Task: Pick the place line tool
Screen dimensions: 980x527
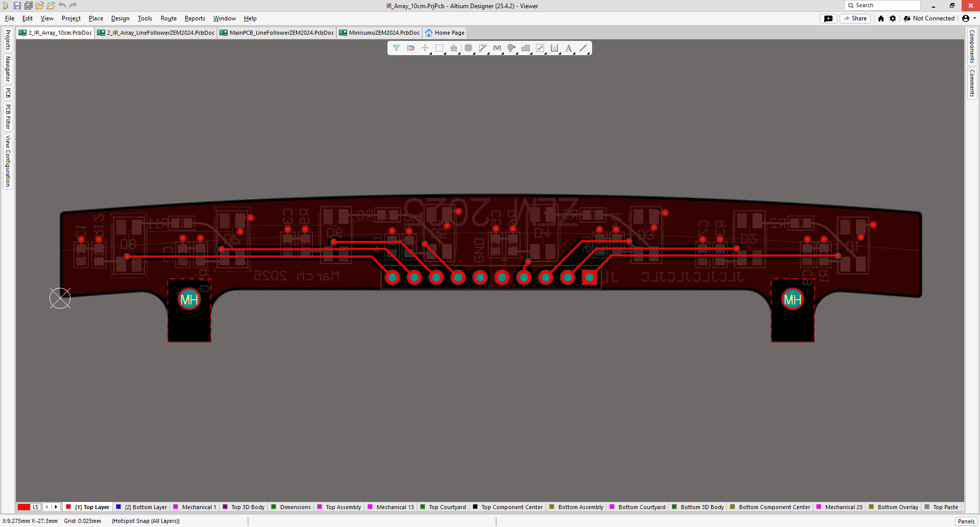Action: point(583,48)
